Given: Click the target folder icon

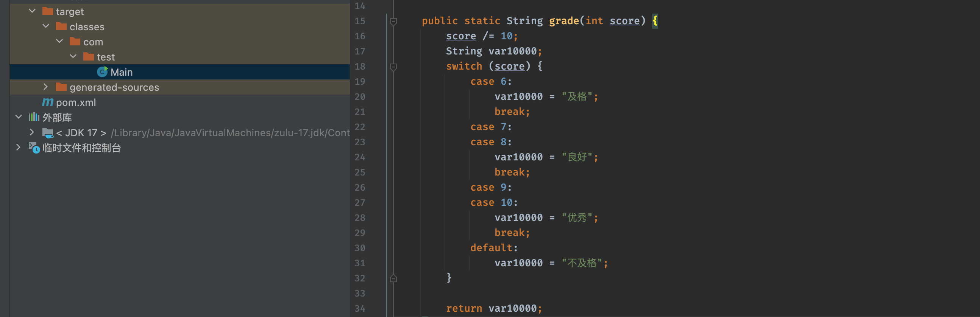Looking at the screenshot, I should pyautogui.click(x=48, y=11).
